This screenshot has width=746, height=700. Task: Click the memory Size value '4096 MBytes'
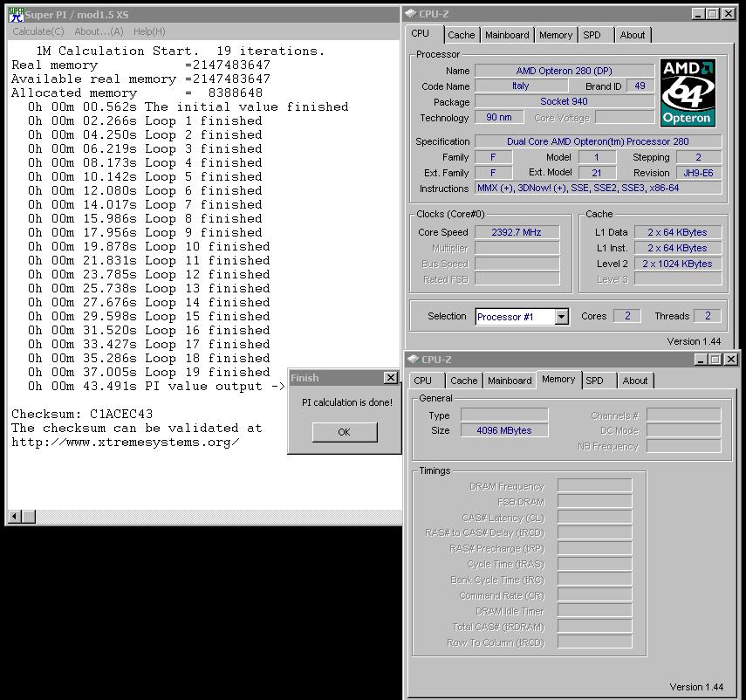pyautogui.click(x=504, y=430)
